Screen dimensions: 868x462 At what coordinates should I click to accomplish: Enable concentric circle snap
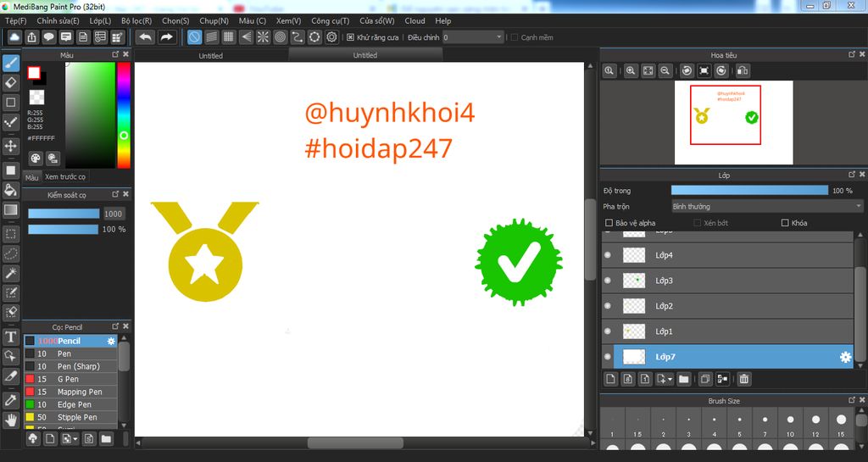click(280, 37)
